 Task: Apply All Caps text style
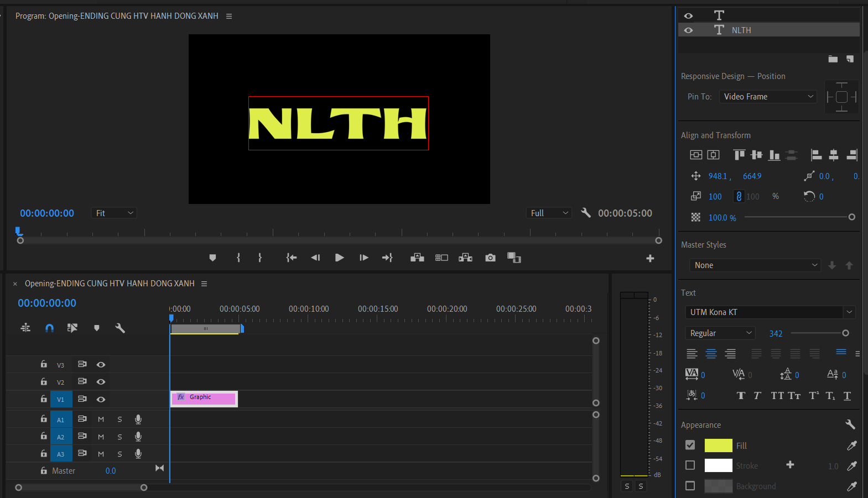click(777, 395)
